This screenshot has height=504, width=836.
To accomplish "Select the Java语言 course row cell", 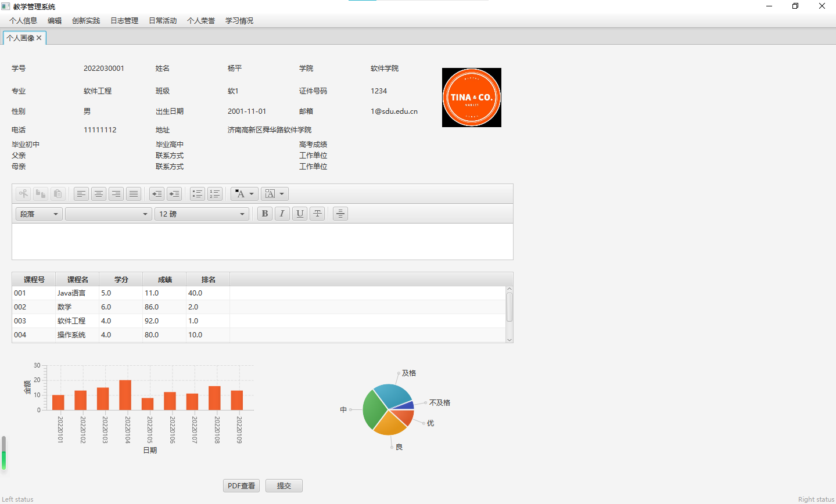I will click(77, 293).
